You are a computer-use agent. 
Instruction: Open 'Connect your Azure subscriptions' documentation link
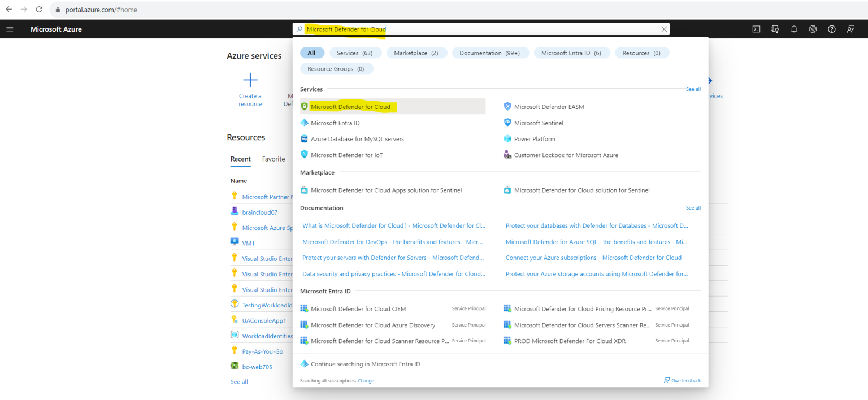pyautogui.click(x=593, y=258)
